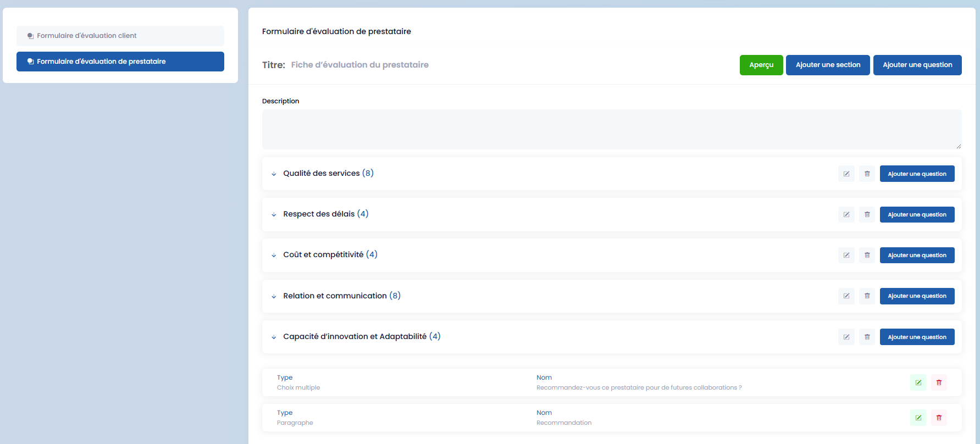This screenshot has height=444, width=980.
Task: Expand the Qualité des services section
Action: [x=274, y=174]
